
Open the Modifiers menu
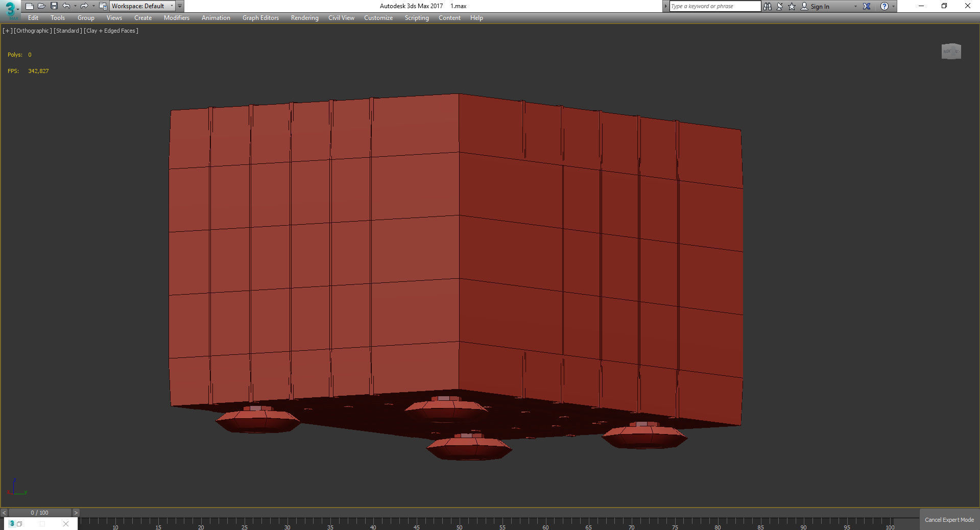tap(177, 18)
